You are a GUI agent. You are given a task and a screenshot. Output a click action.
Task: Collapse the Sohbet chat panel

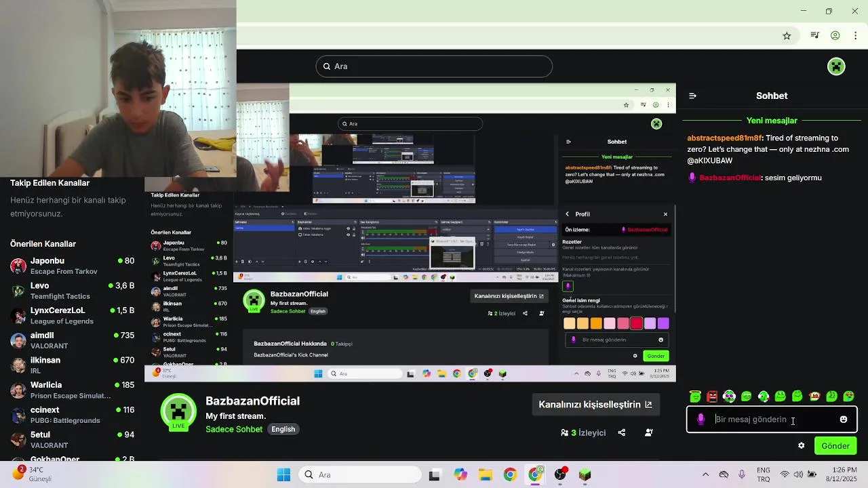tap(692, 96)
